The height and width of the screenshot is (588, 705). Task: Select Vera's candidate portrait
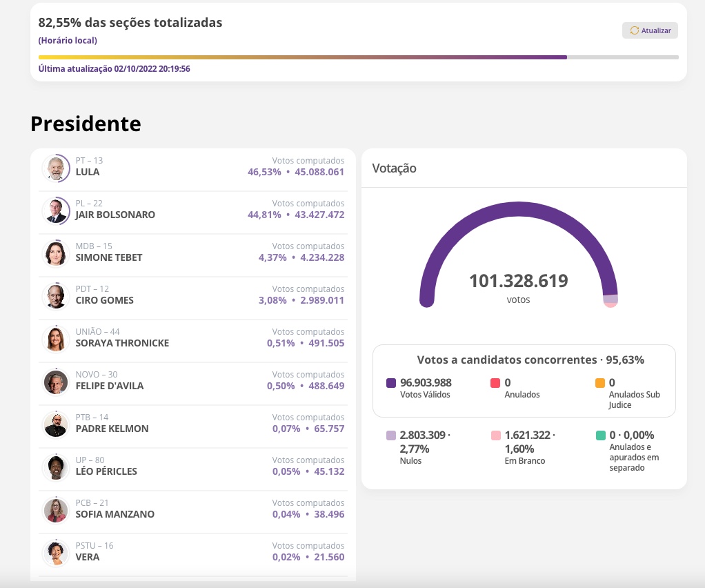(55, 553)
